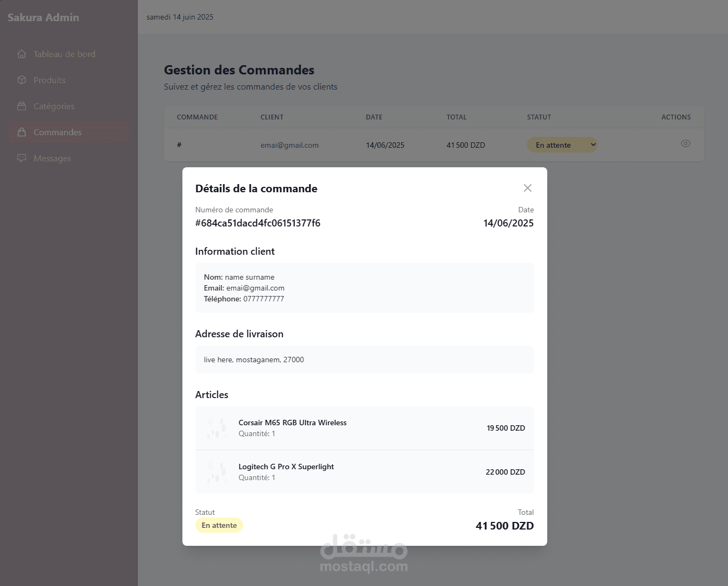Click the emai@gmail.com cell in table
Image resolution: width=728 pixels, height=586 pixels.
point(289,145)
